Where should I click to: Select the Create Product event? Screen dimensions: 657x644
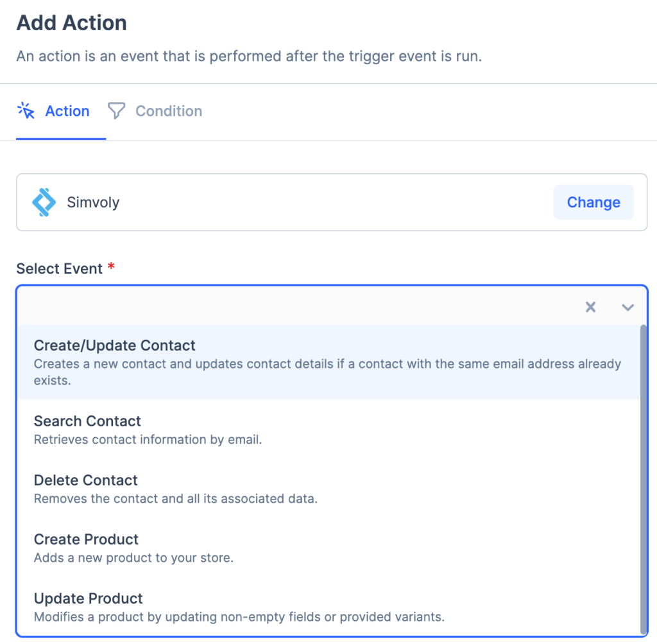click(86, 539)
